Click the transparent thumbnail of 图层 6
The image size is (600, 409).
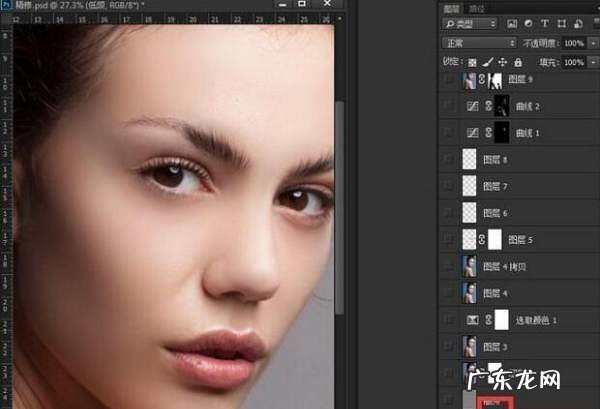coord(470,213)
